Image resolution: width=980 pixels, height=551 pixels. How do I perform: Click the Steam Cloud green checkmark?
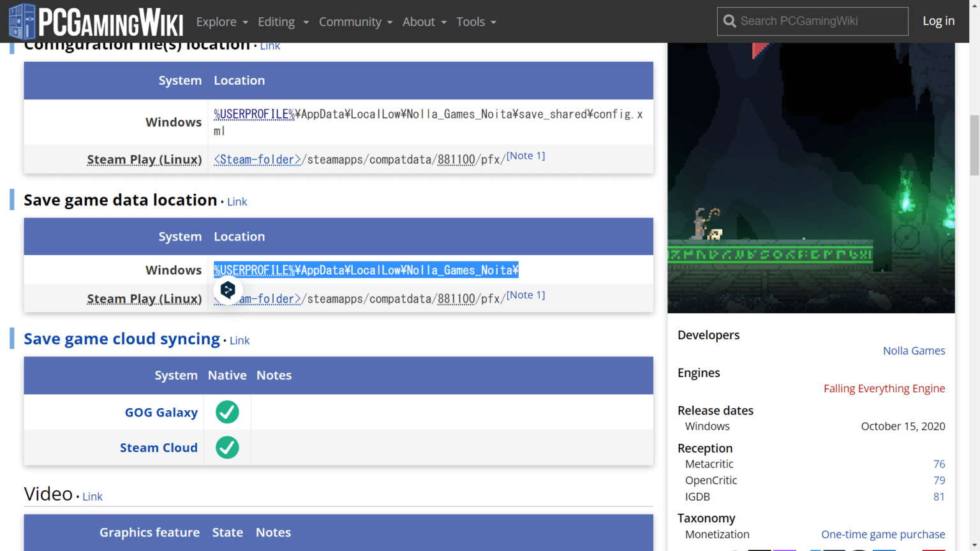[227, 448]
